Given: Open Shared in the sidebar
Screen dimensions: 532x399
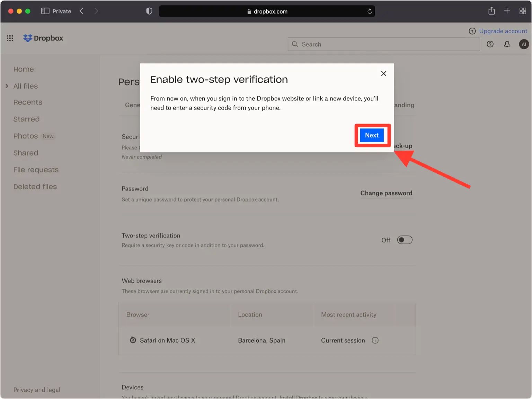Looking at the screenshot, I should [26, 153].
